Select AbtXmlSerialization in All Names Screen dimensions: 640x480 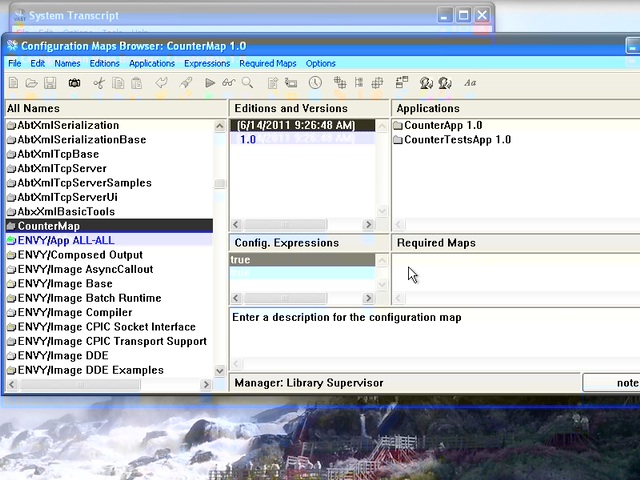(x=109, y=125)
